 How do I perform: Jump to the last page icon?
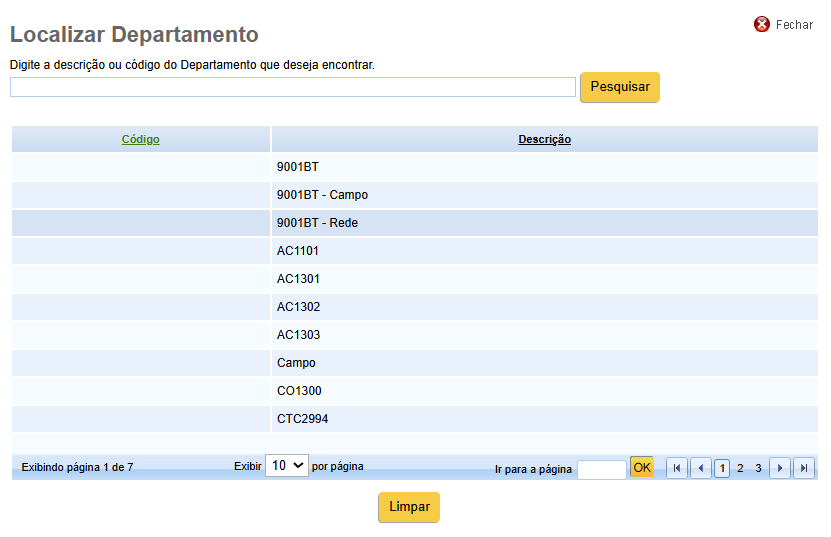(803, 468)
